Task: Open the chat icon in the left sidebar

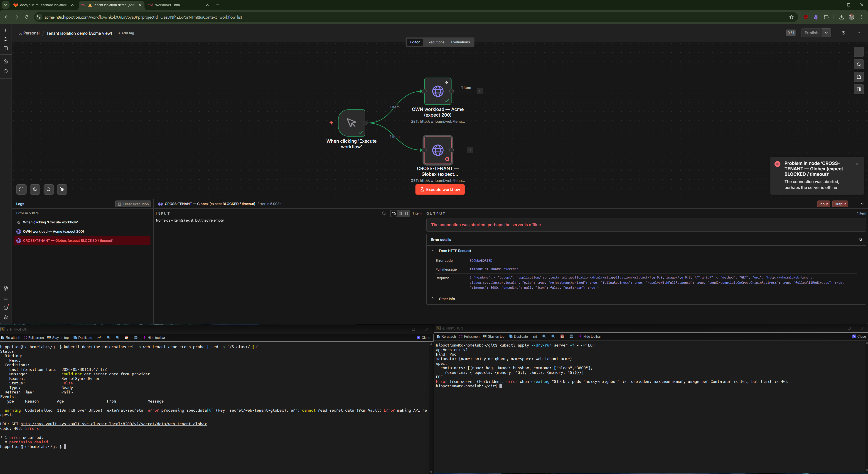Action: point(6,71)
